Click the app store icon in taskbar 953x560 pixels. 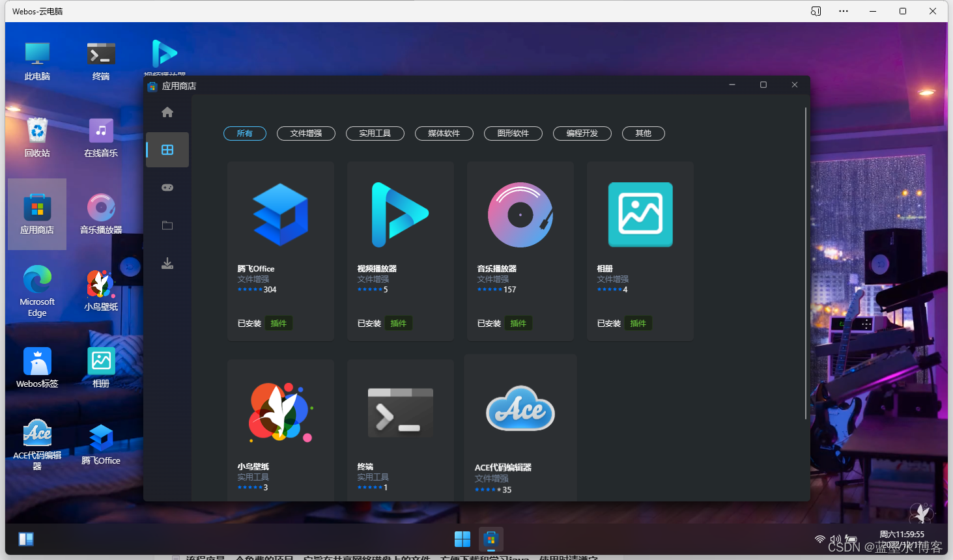(491, 539)
